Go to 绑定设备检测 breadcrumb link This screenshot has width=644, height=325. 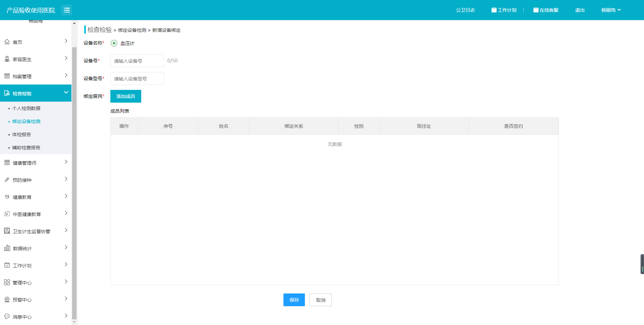pyautogui.click(x=132, y=30)
